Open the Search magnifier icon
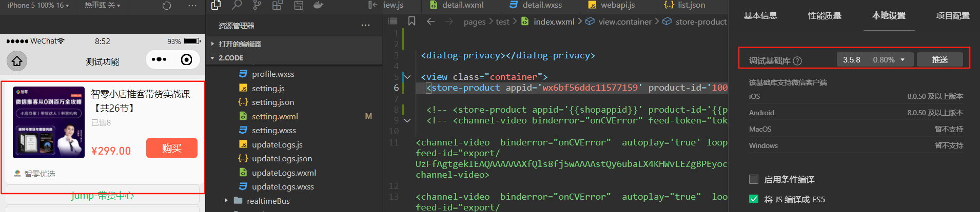 pos(237,5)
